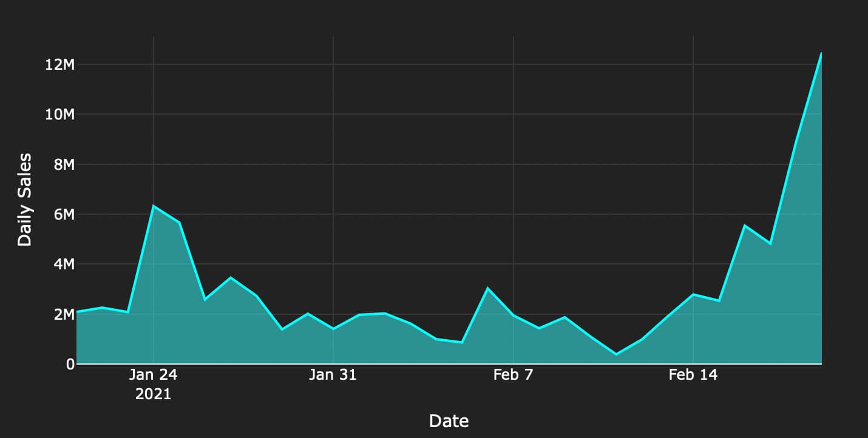Click the 10M y-axis tick label
The width and height of the screenshot is (868, 438).
[59, 114]
